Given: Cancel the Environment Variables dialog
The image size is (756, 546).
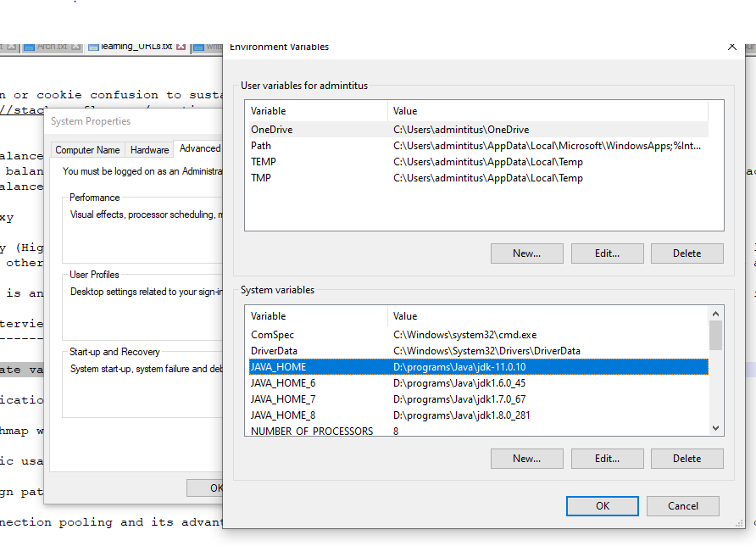Looking at the screenshot, I should point(683,506).
